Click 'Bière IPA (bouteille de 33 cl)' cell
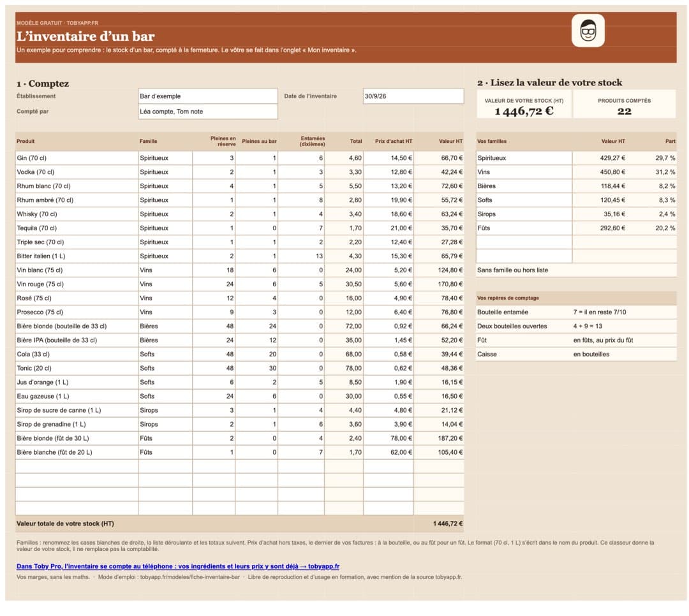This screenshot has width=689, height=616. click(77, 341)
